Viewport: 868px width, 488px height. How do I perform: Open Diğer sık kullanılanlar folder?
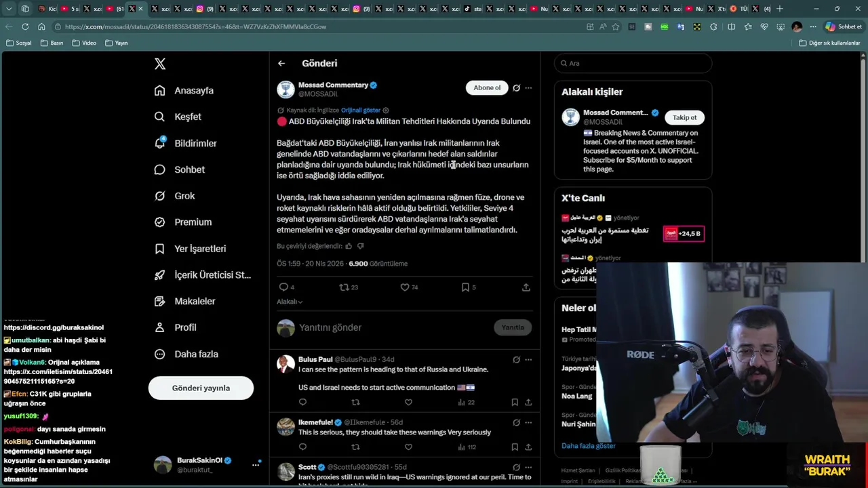(829, 43)
